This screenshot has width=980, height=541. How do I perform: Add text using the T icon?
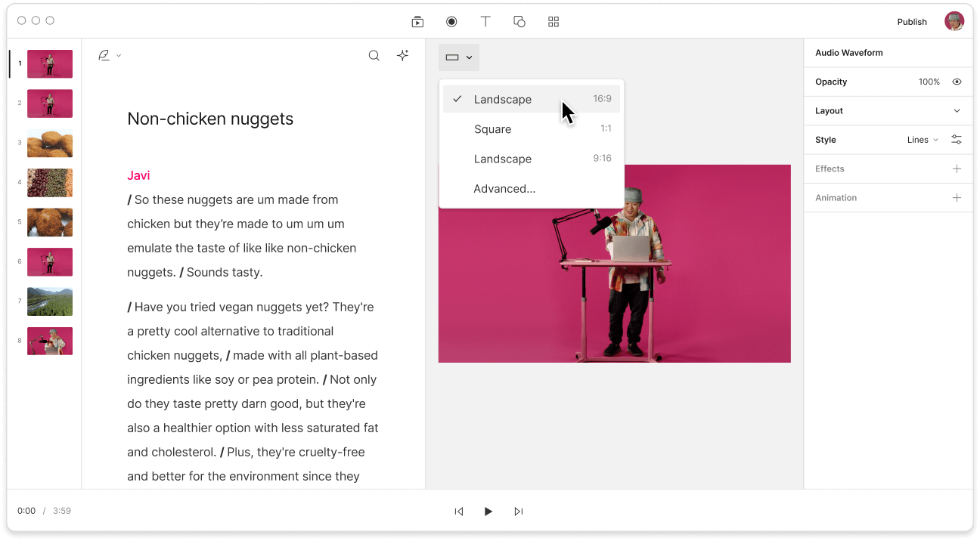coord(485,21)
